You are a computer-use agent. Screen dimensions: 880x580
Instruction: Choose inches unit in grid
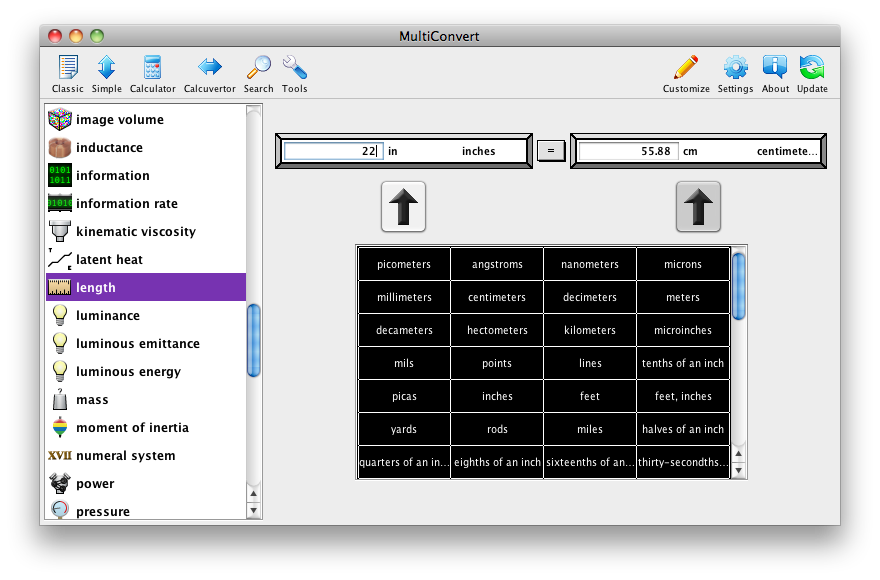[x=497, y=396]
